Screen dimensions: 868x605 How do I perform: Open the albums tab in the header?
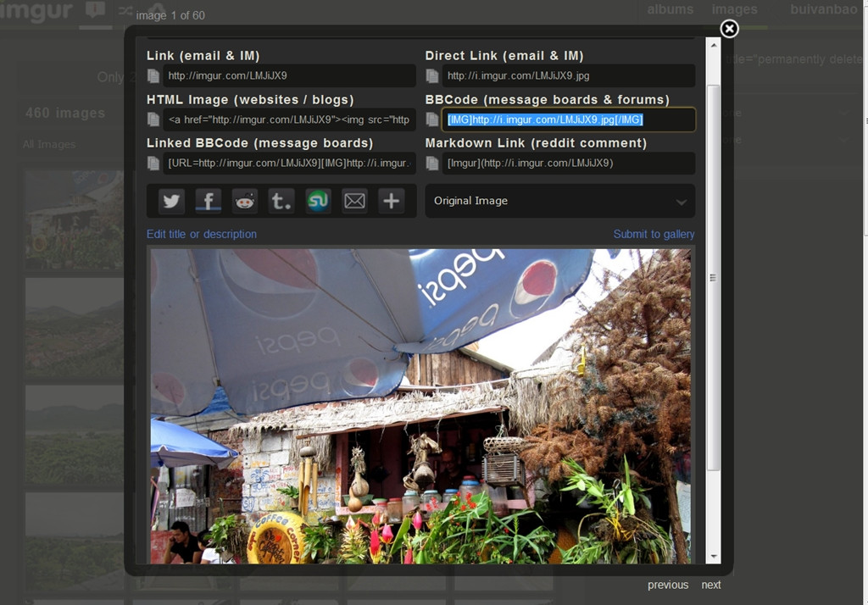point(670,9)
